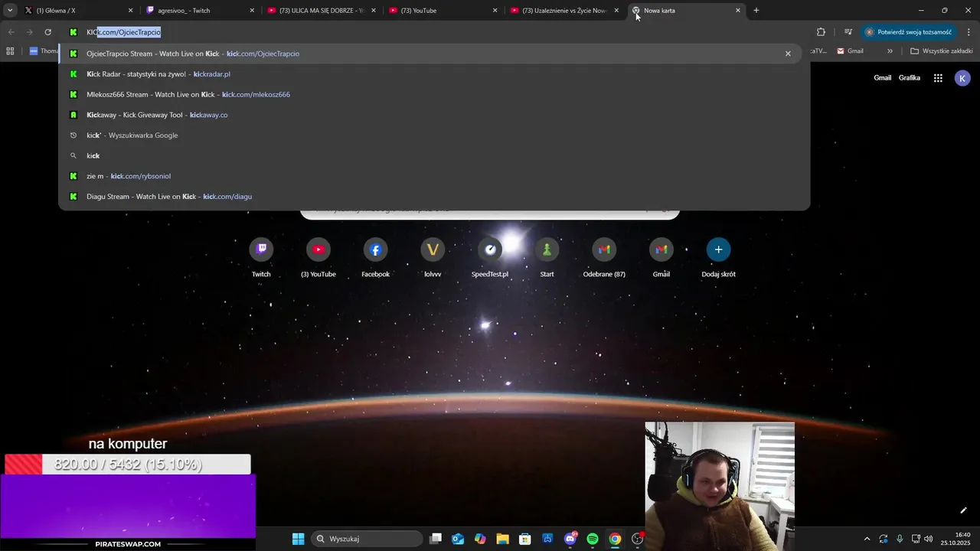The width and height of the screenshot is (980, 551).
Task: Open the Facebook shortcut tile
Action: (375, 249)
